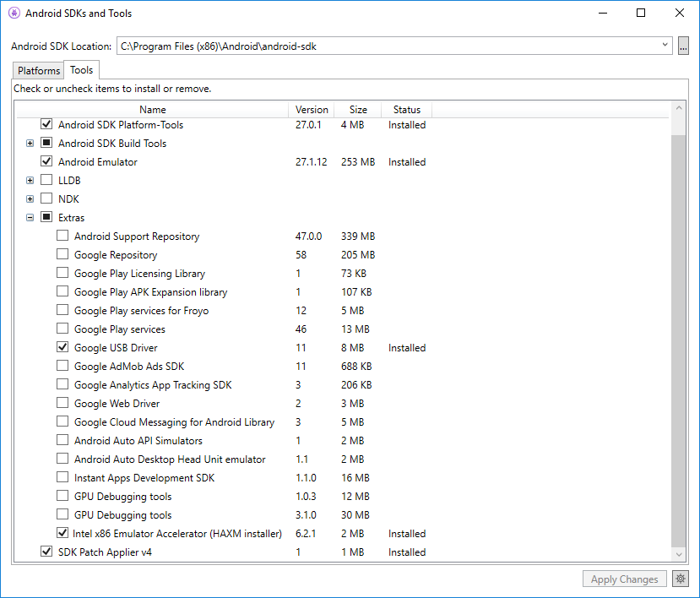Viewport: 700px width, 598px height.
Task: Sort by the Version column header
Action: [312, 110]
